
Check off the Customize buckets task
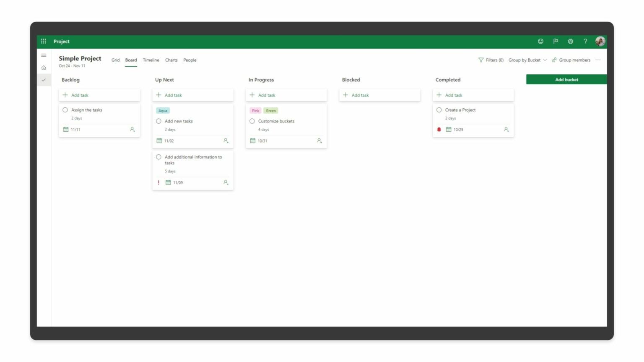(x=252, y=121)
